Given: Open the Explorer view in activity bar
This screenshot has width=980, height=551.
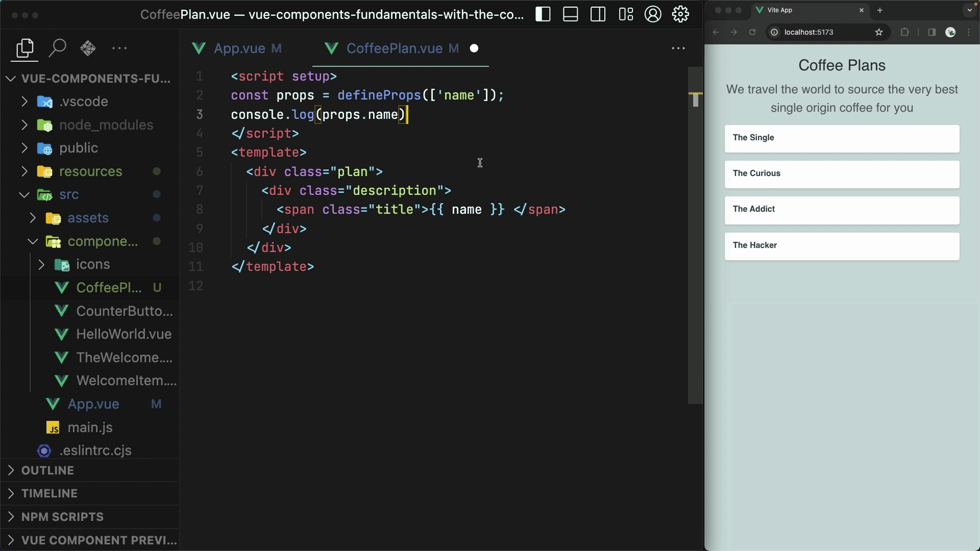Looking at the screenshot, I should (24, 48).
